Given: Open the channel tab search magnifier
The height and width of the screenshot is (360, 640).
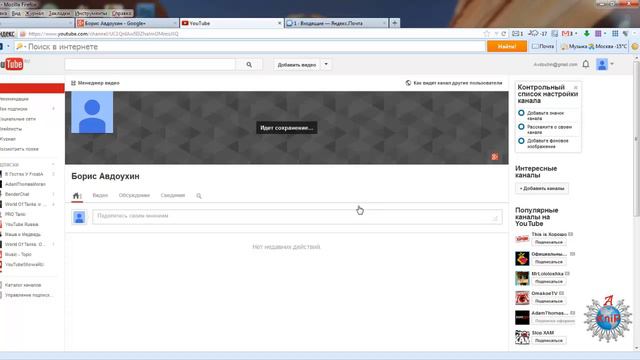Looking at the screenshot, I should pyautogui.click(x=199, y=196).
